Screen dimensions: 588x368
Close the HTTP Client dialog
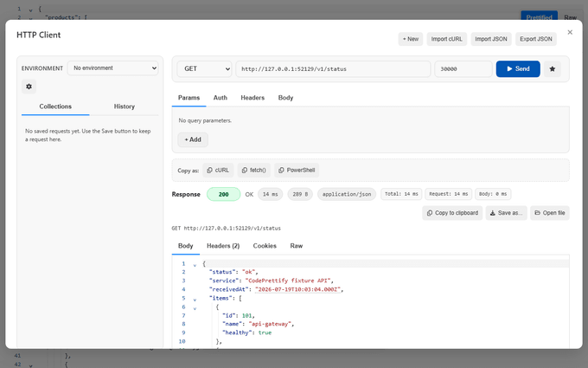pos(570,32)
